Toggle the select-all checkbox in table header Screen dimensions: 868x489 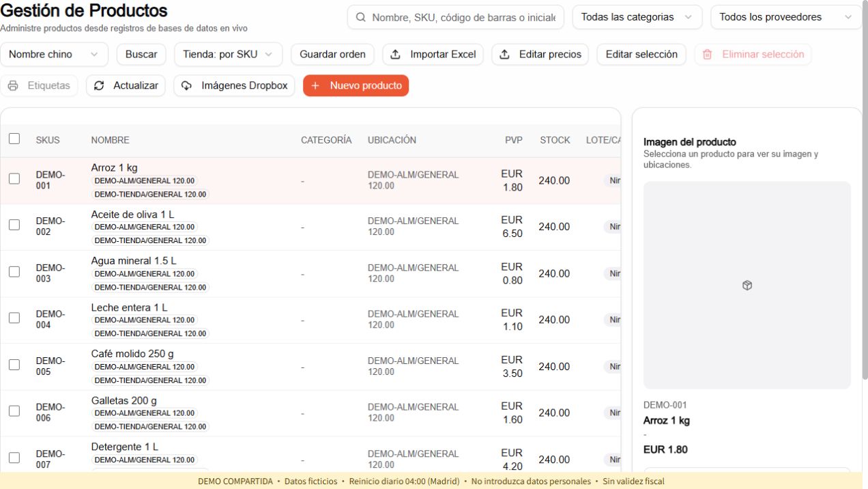point(14,139)
